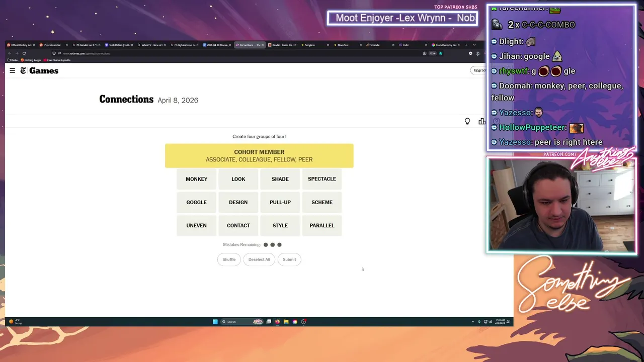Reload the page with the refresh icon
This screenshot has width=644, height=362.
[x=24, y=53]
